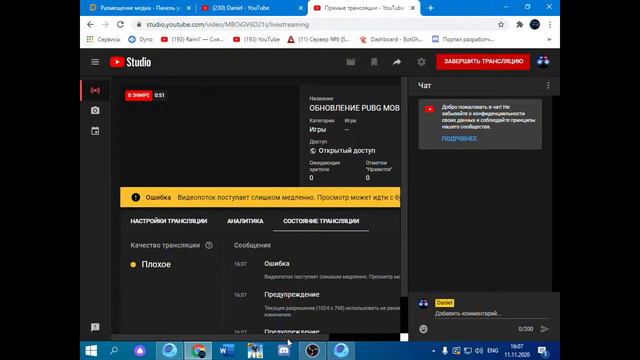Click the chat comment input field
The height and width of the screenshot is (360, 640).
click(x=492, y=313)
